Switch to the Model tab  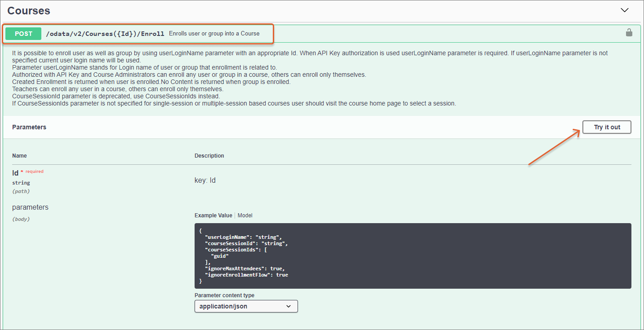click(x=245, y=216)
